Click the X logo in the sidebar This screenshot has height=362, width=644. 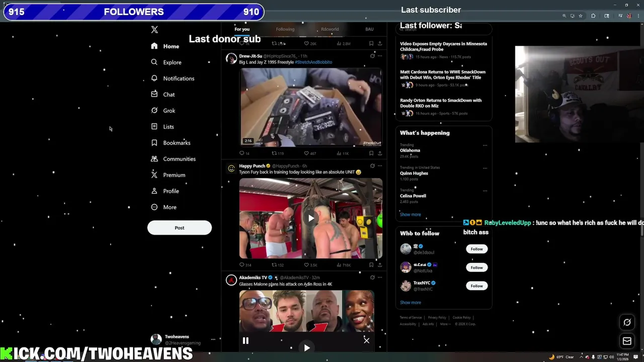click(x=154, y=30)
